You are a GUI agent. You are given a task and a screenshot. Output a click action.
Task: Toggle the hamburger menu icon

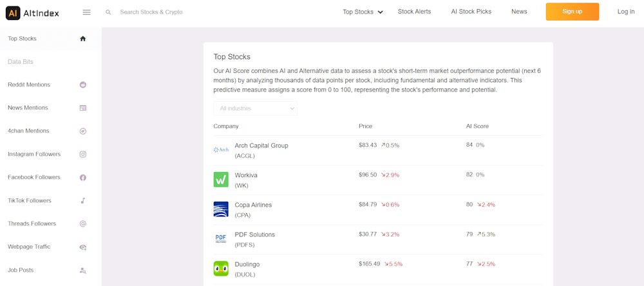pos(87,12)
